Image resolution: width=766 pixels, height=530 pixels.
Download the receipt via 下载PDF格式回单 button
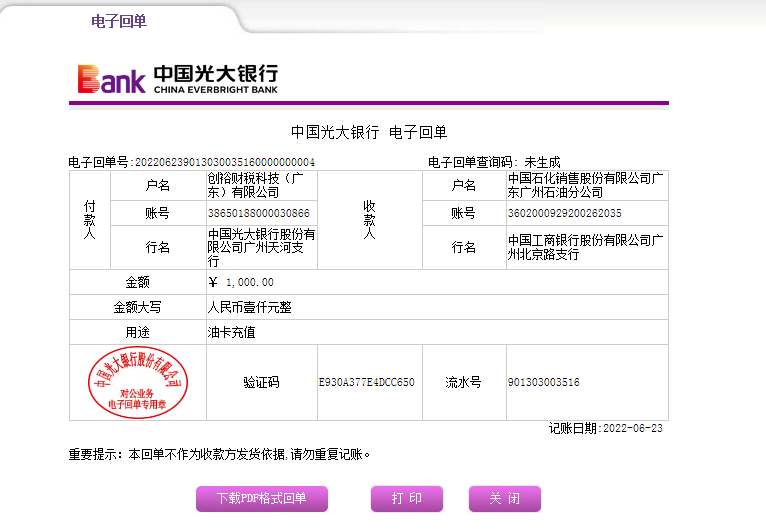pyautogui.click(x=261, y=498)
